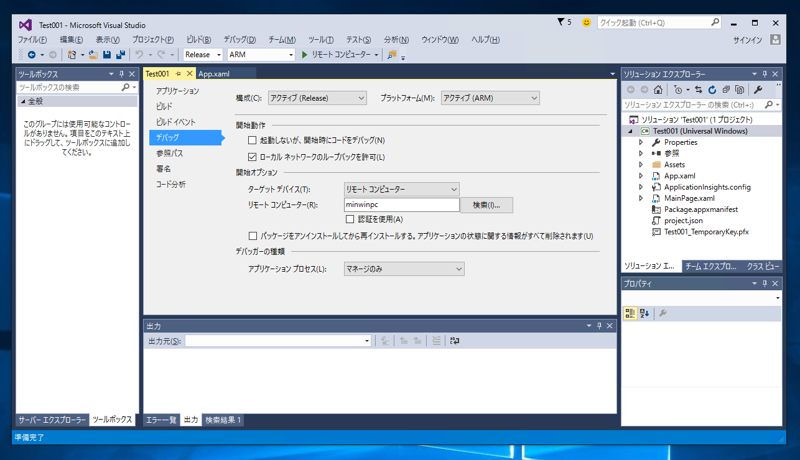
Task: Click the Undo toolbar icon
Action: coord(139,55)
